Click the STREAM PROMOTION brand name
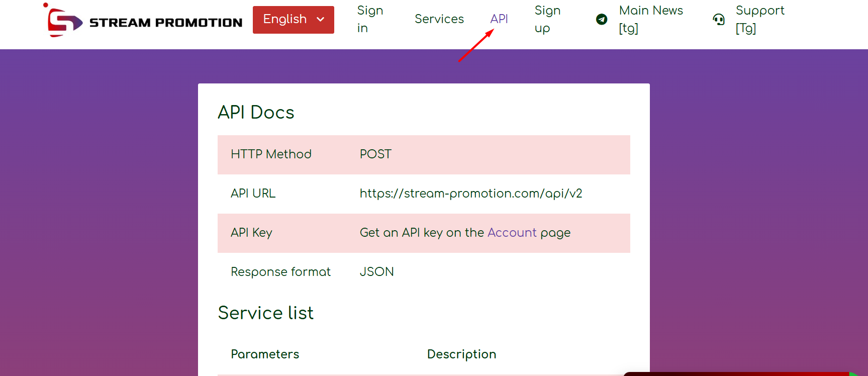This screenshot has width=868, height=376. [166, 23]
